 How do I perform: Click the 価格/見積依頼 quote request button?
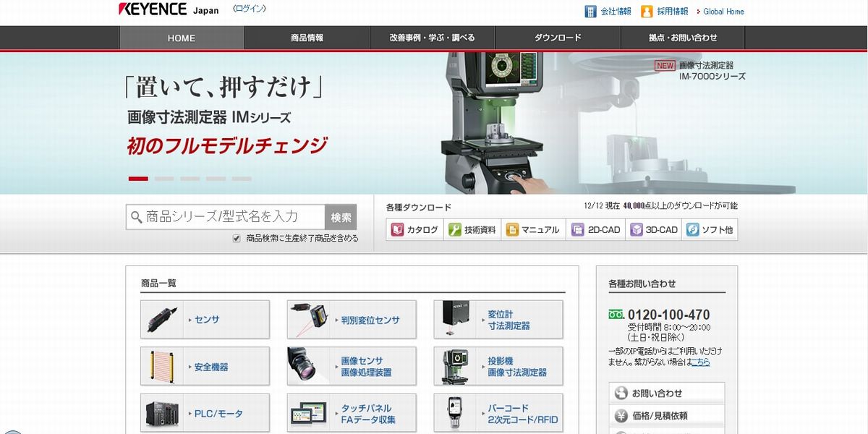coord(666,416)
